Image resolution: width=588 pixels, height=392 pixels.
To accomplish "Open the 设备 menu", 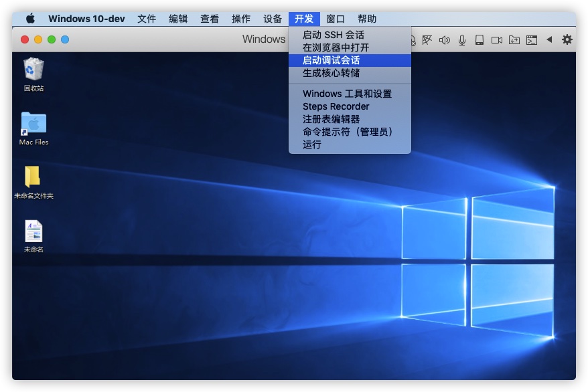I will [273, 19].
